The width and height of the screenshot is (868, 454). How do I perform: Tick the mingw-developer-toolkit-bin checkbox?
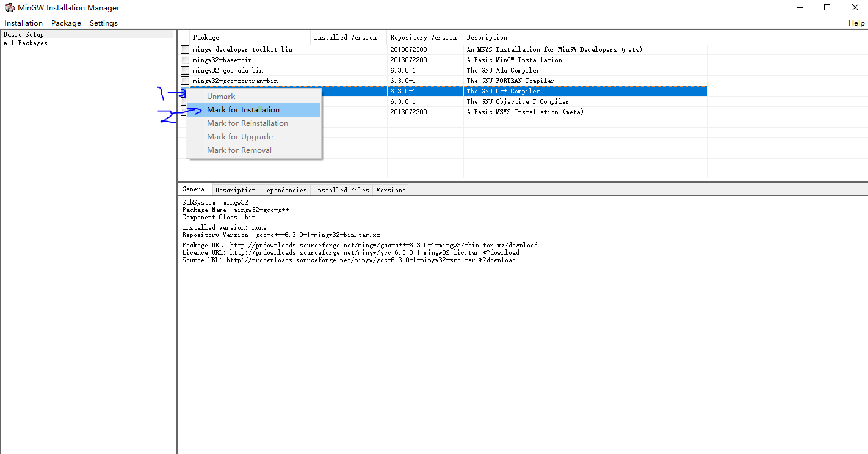tap(185, 49)
